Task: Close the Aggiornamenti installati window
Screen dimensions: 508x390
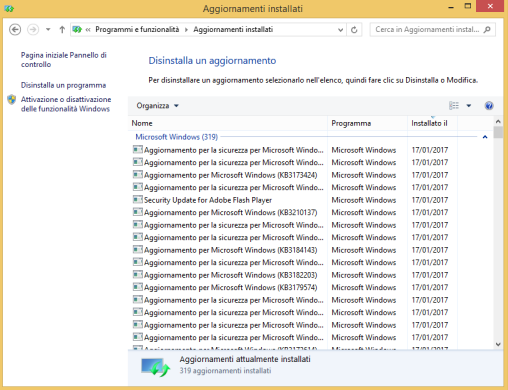Action: tap(490, 6)
